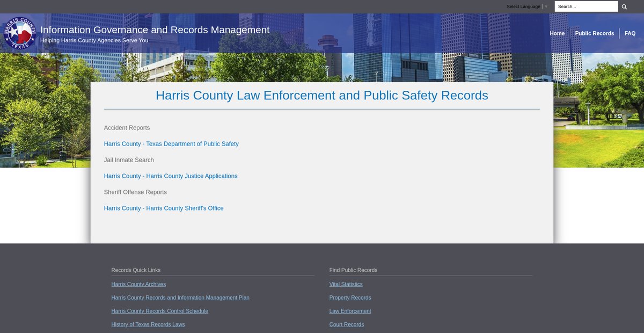Click the Accident Reports heading text
644x333 pixels.
point(127,128)
